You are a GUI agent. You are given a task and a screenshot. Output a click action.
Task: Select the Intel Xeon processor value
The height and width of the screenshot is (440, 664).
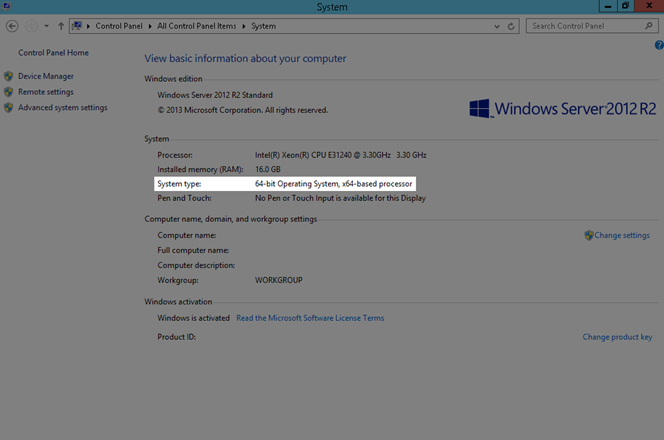[x=340, y=155]
